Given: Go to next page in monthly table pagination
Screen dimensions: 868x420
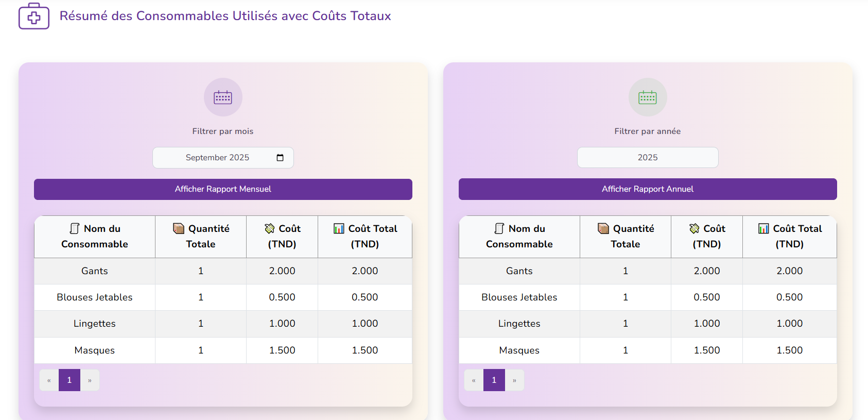Looking at the screenshot, I should click(90, 380).
